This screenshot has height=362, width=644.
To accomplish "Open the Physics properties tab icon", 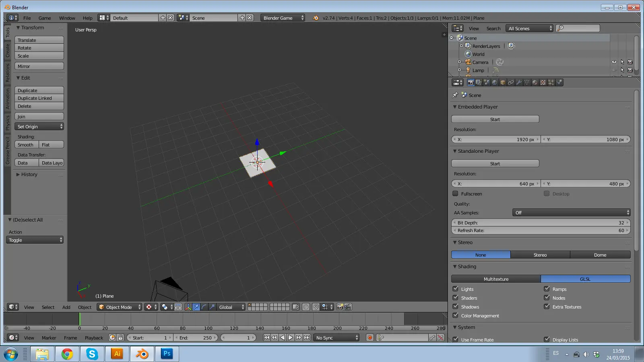I will (x=559, y=82).
